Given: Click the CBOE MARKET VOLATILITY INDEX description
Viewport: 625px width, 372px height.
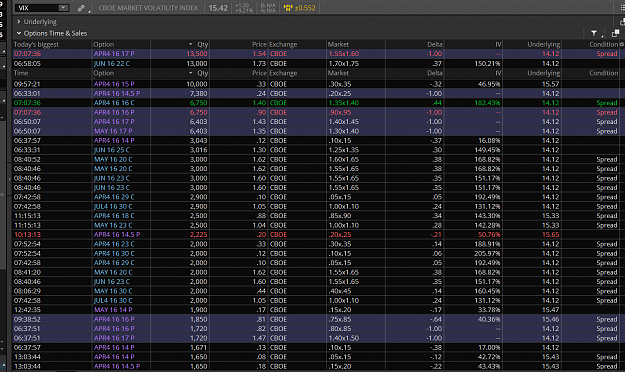Looking at the screenshot, I should tap(148, 8).
